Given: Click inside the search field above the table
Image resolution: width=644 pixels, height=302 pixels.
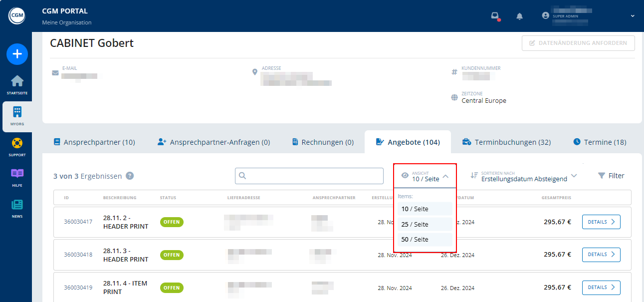Looking at the screenshot, I should tap(309, 176).
